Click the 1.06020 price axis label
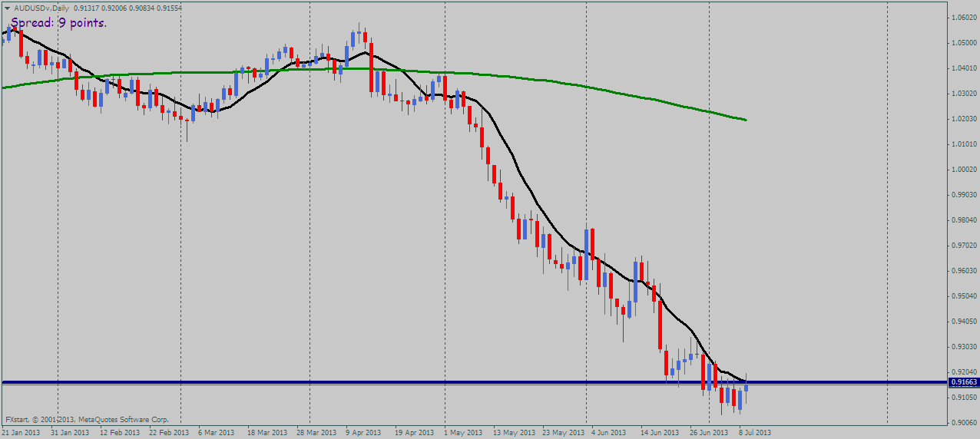 964,18
